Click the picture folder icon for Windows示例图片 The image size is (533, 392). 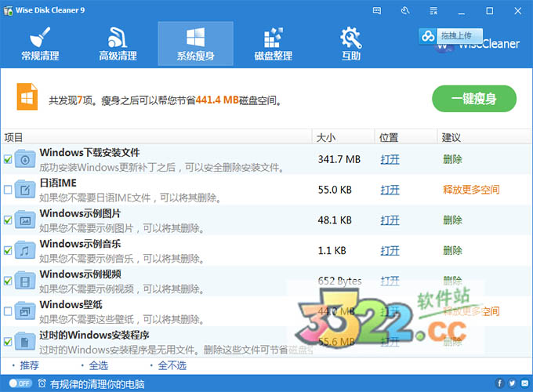(25, 220)
